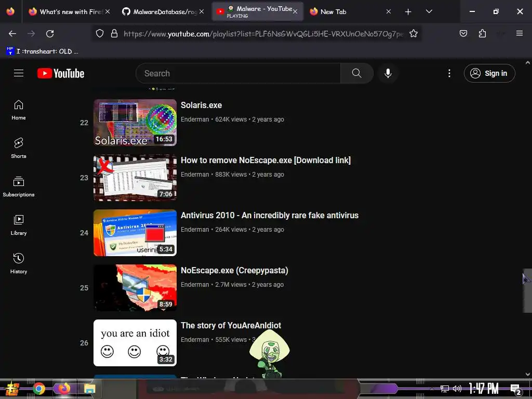Go back with browser back arrow
The width and height of the screenshot is (532, 399).
[12, 34]
